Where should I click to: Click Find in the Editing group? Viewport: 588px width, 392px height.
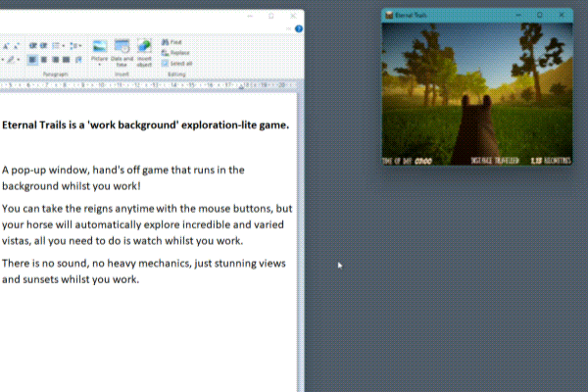tap(171, 42)
